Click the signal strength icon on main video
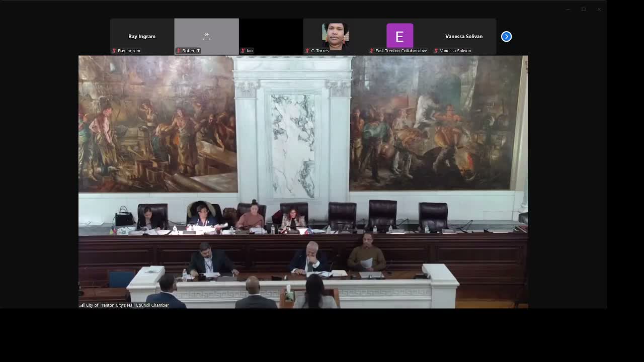 (82, 305)
